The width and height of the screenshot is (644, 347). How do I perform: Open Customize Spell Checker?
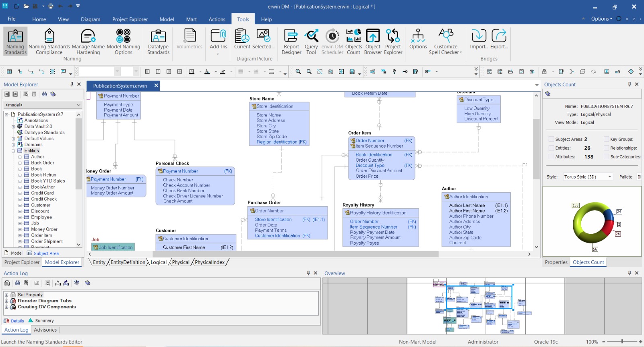(446, 42)
